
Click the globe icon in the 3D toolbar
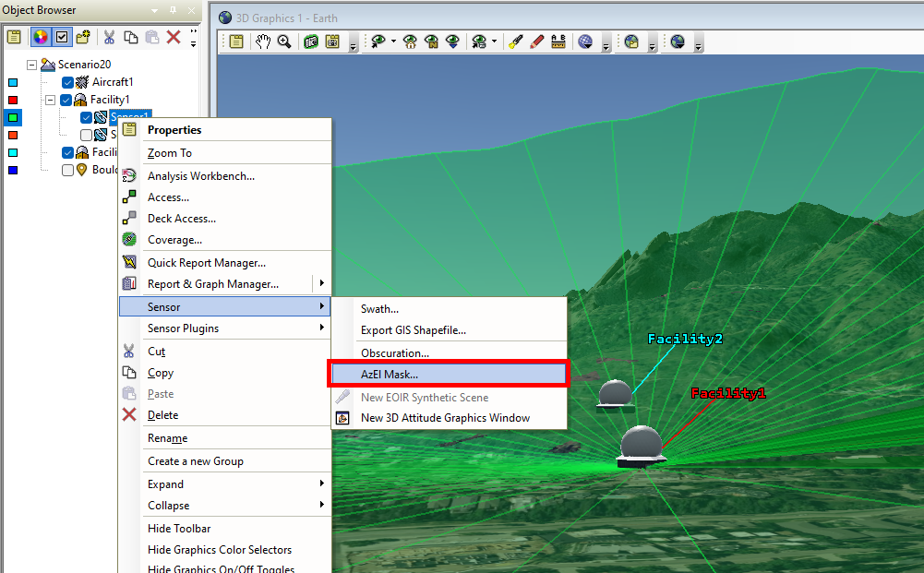[583, 42]
